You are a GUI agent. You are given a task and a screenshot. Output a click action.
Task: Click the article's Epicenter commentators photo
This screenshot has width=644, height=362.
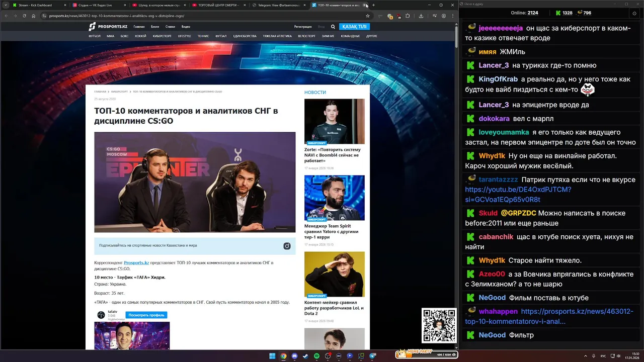click(x=195, y=182)
